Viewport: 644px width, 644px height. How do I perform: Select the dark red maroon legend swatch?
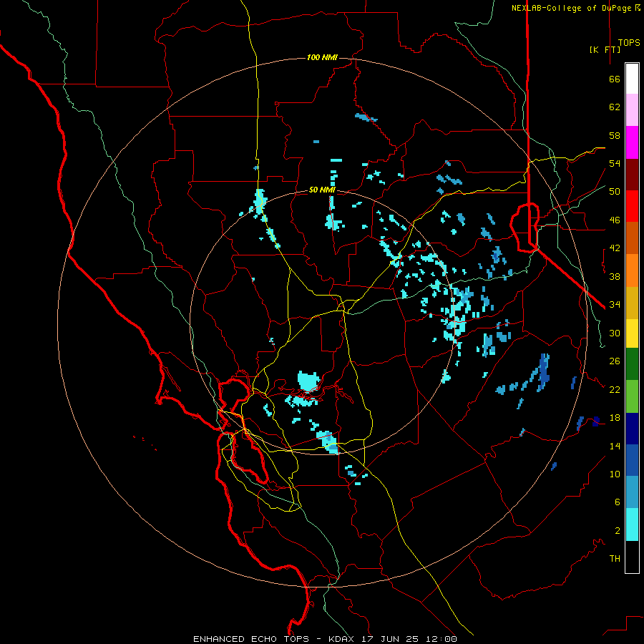pyautogui.click(x=632, y=175)
